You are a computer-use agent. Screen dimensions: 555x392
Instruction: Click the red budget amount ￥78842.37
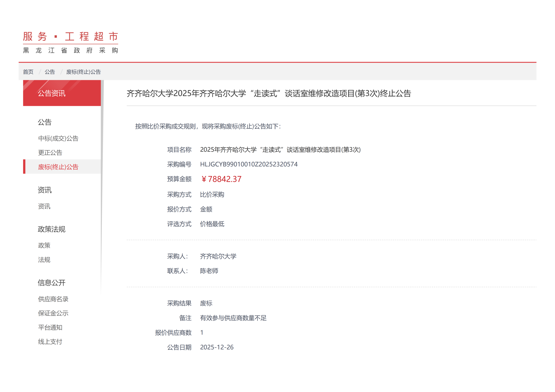[x=221, y=179]
